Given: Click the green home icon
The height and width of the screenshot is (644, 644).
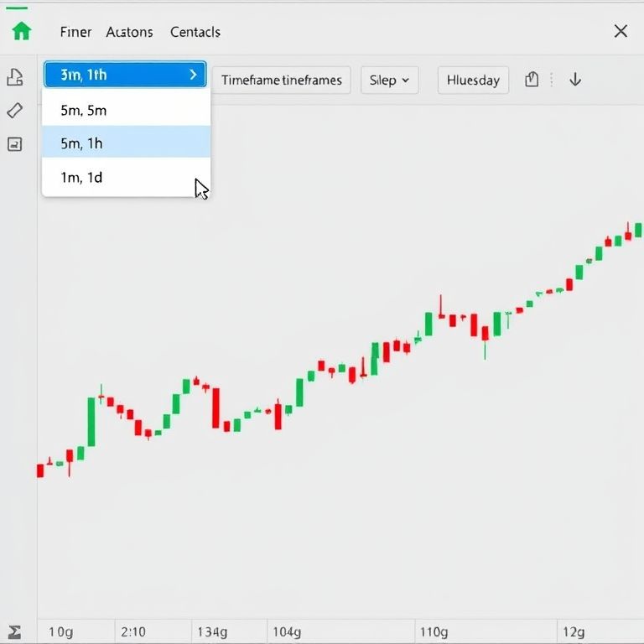Looking at the screenshot, I should click(22, 32).
